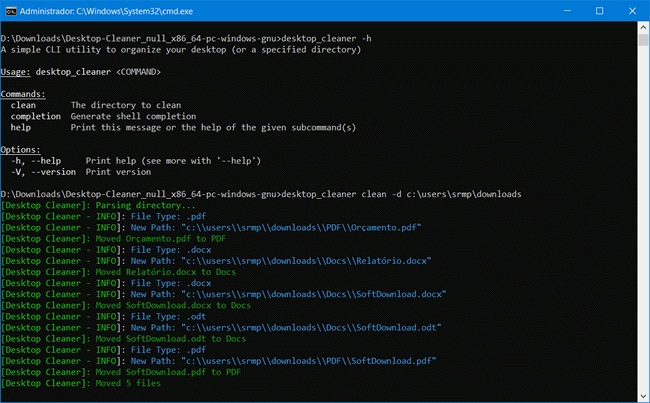This screenshot has width=650, height=403.
Task: Click 'Moved Orçamento.pdf to PDF' line
Action: [x=114, y=239]
